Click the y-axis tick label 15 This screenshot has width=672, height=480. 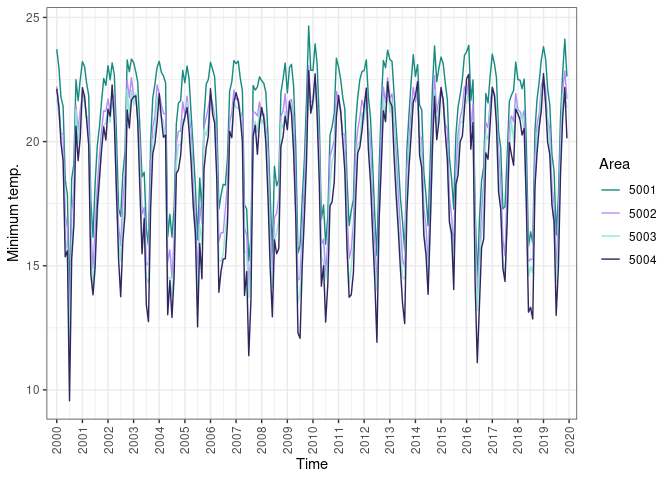pos(33,266)
